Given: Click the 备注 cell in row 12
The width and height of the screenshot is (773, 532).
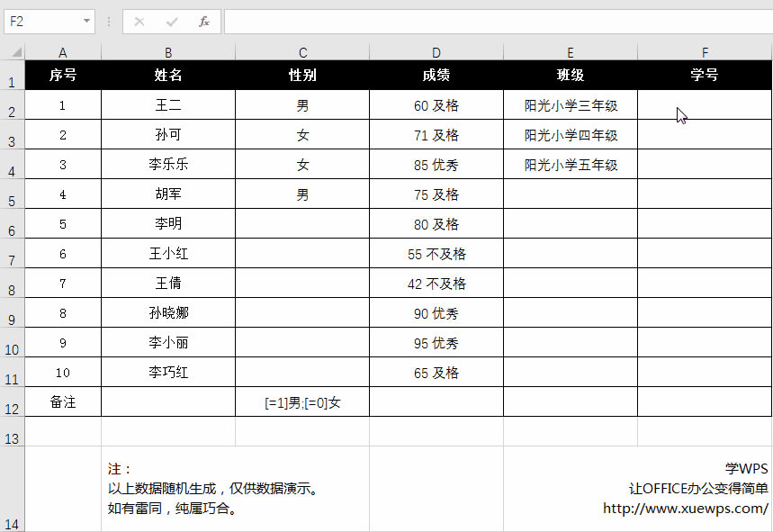Looking at the screenshot, I should pos(62,402).
